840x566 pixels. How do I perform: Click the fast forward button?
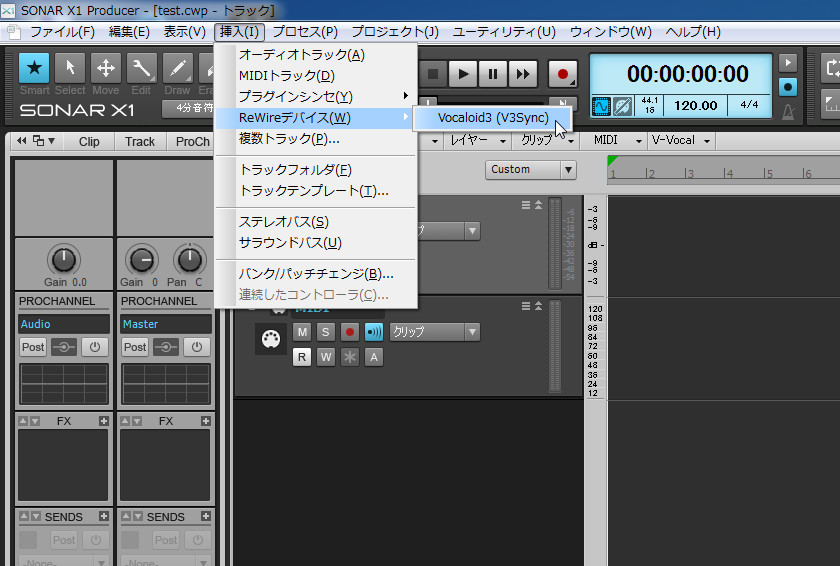point(523,74)
